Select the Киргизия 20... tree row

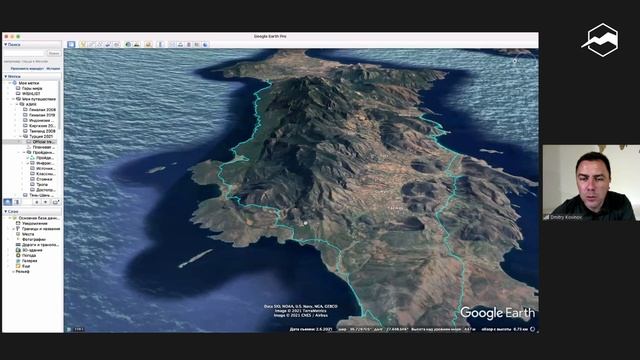[42, 126]
